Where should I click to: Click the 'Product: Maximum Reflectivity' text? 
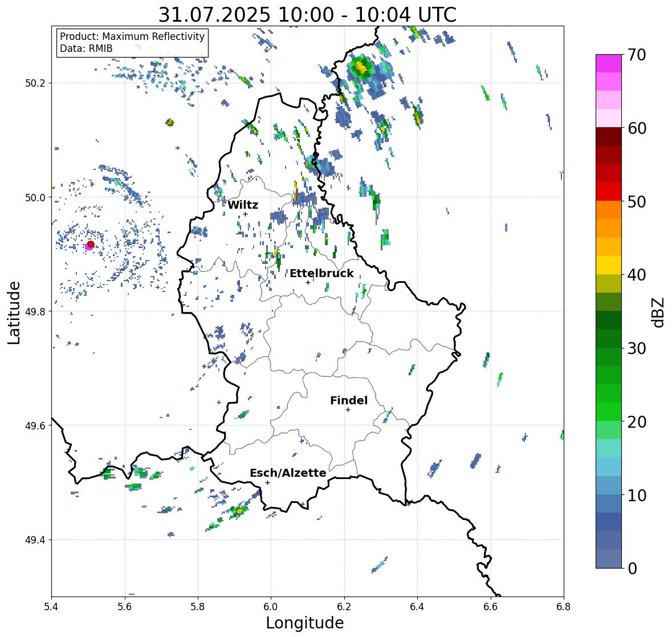[132, 36]
